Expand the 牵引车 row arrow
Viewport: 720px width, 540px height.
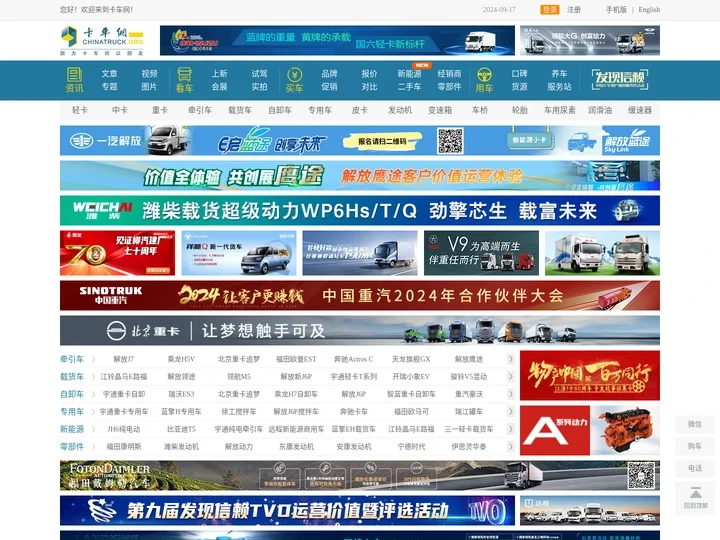pos(511,359)
